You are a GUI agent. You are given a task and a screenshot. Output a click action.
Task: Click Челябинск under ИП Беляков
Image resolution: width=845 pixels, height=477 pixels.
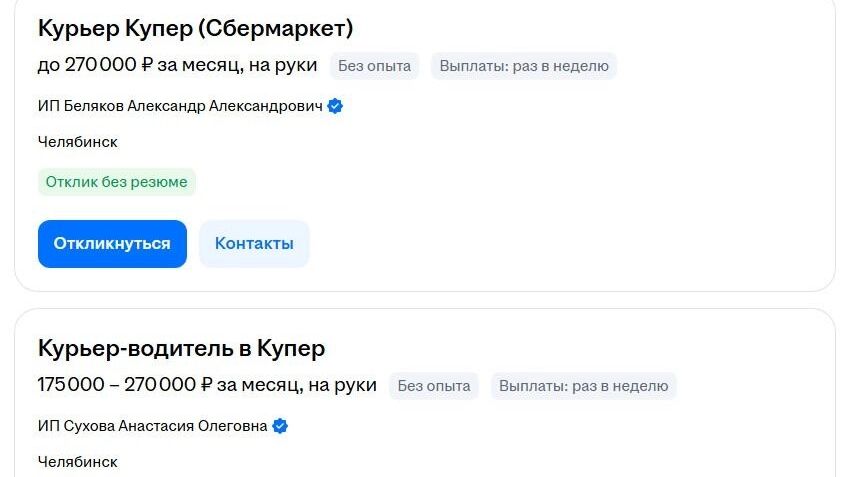click(x=78, y=142)
